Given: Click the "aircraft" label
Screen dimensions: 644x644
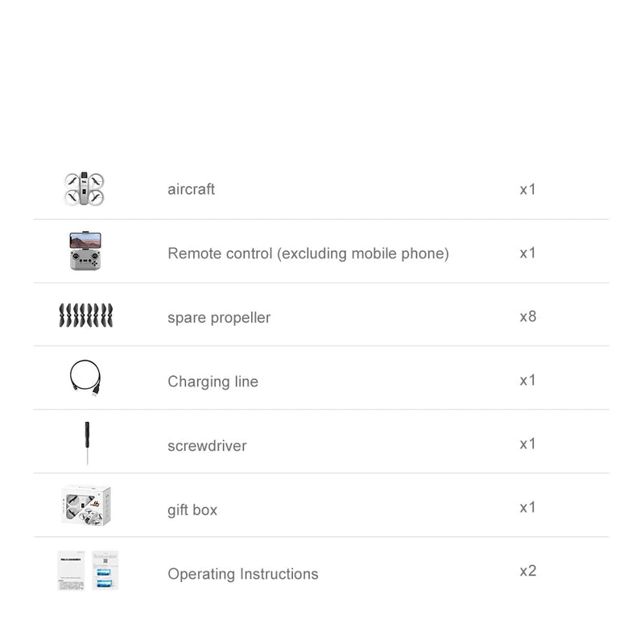Looking at the screenshot, I should click(191, 189).
